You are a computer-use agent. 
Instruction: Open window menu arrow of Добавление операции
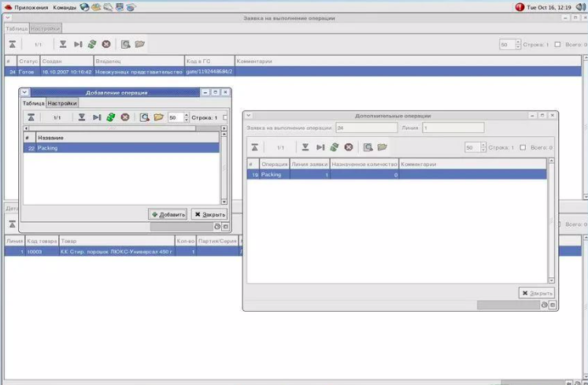point(24,92)
